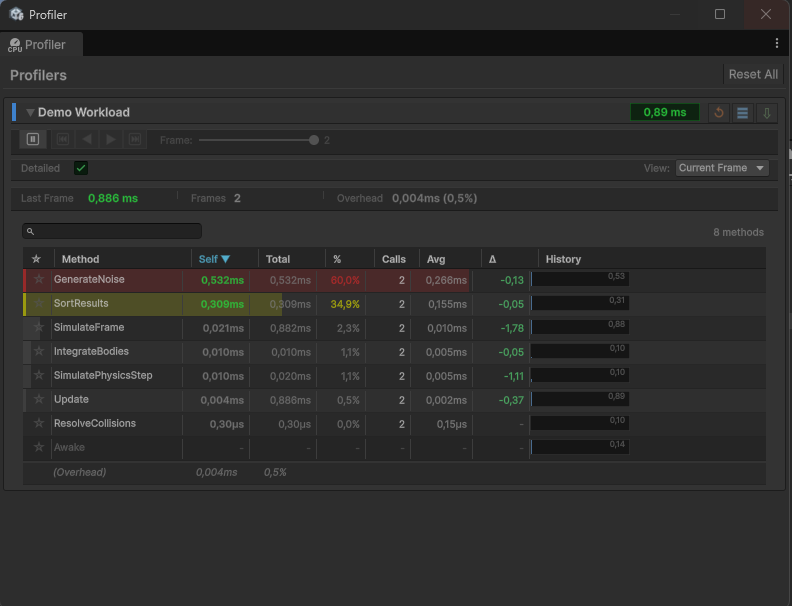Select the SortResults method row
This screenshot has height=606, width=792.
click(394, 304)
